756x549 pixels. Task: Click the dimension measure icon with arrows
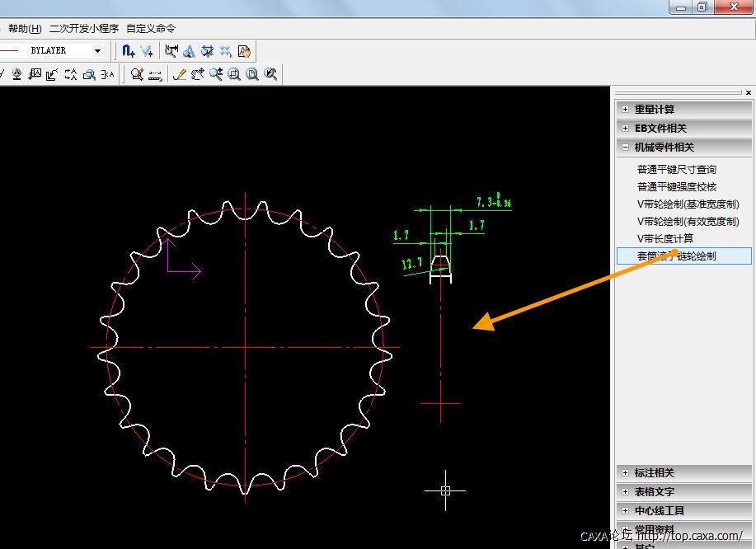click(171, 51)
